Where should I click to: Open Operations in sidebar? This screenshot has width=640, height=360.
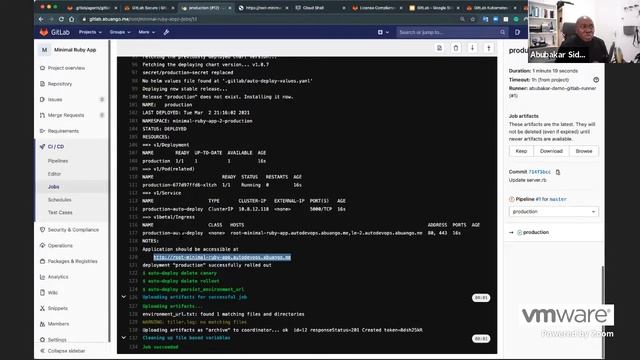pos(60,245)
